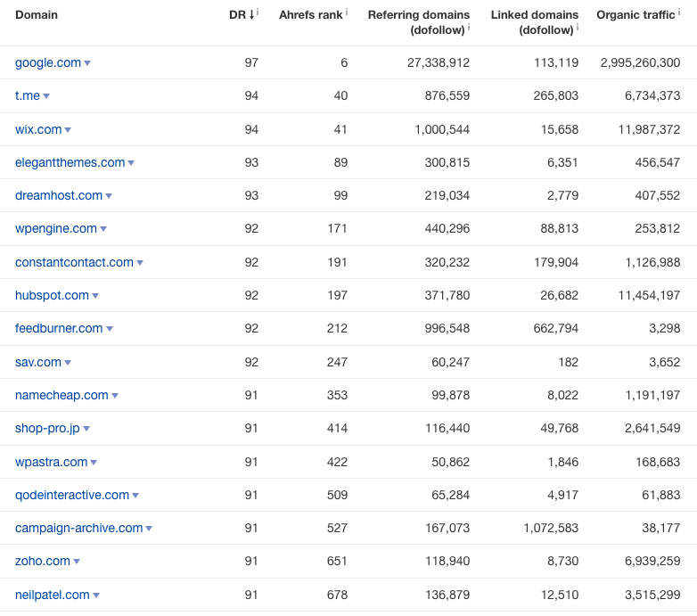Viewport: 697px width, 616px height.
Task: Open the wpengine.com domain link
Action: [56, 228]
